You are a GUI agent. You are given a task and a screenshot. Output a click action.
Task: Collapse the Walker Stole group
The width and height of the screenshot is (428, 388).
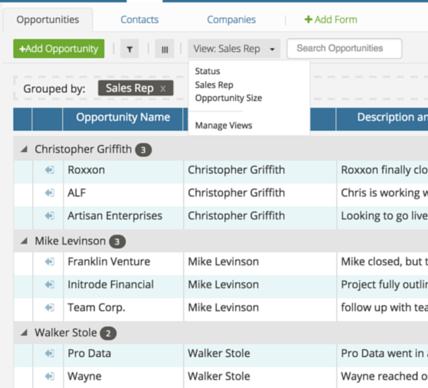24,333
